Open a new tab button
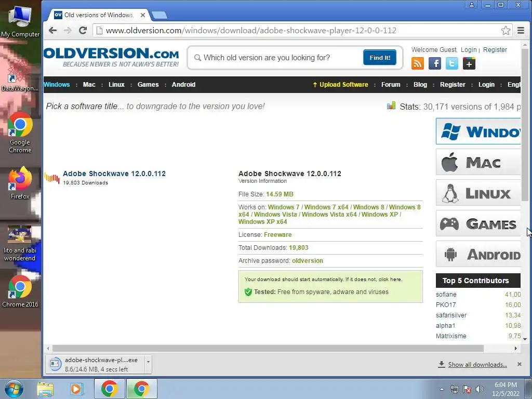This screenshot has height=399, width=532. [x=159, y=15]
